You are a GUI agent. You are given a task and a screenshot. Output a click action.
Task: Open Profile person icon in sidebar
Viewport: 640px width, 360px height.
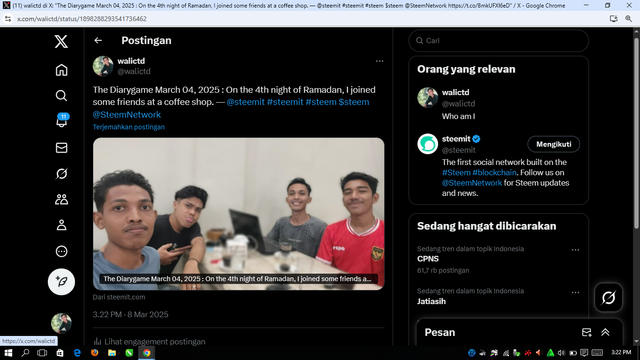(x=61, y=225)
